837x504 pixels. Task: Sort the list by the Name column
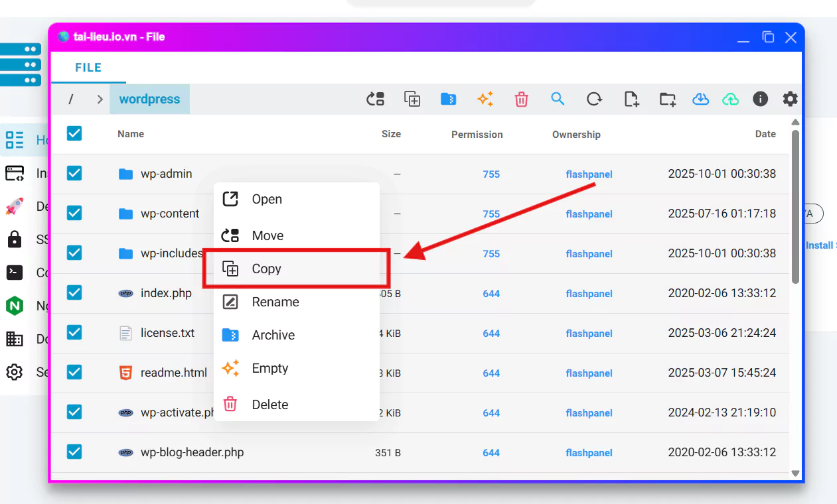pos(131,134)
